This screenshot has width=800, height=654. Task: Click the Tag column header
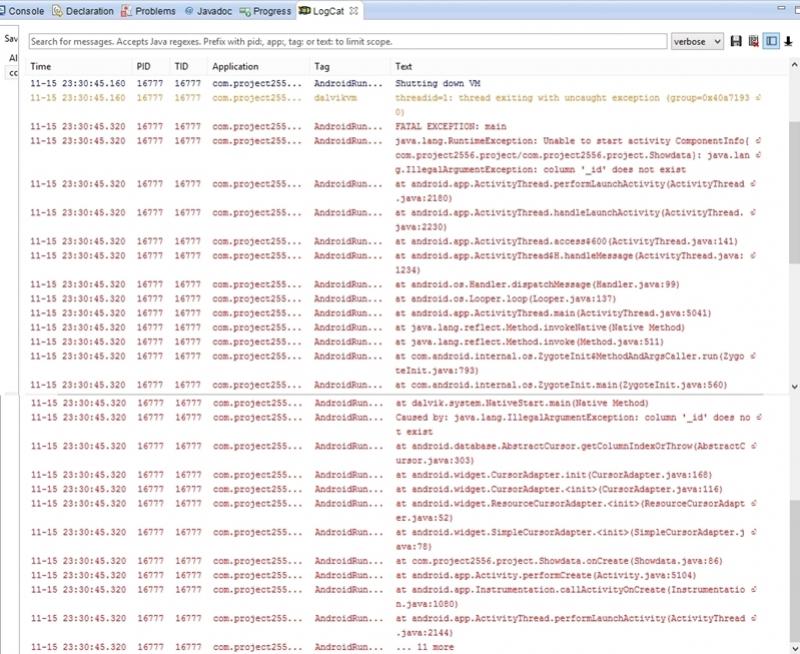tap(349, 66)
